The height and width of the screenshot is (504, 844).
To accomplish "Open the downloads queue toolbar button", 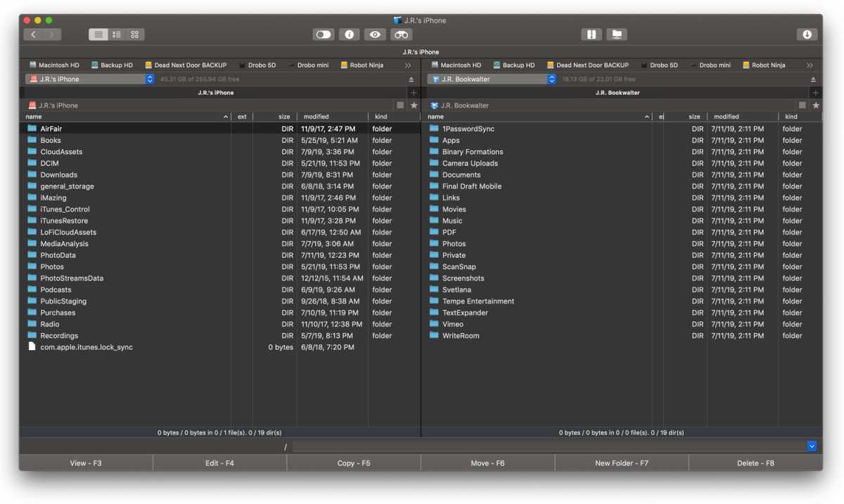I will [x=807, y=34].
